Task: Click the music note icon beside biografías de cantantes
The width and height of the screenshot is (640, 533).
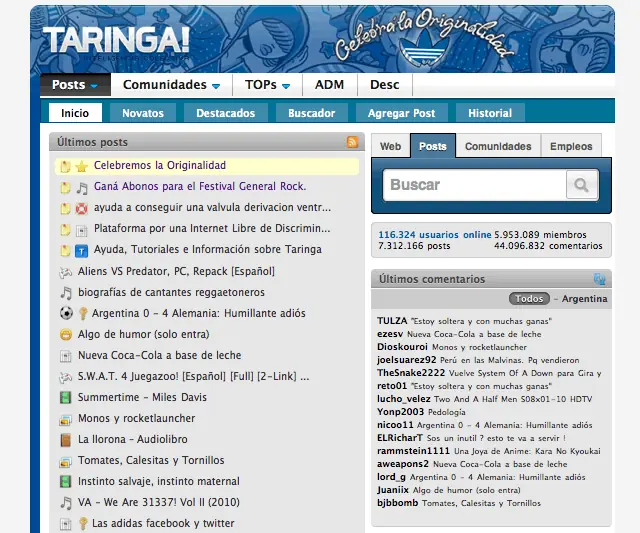Action: coord(66,293)
